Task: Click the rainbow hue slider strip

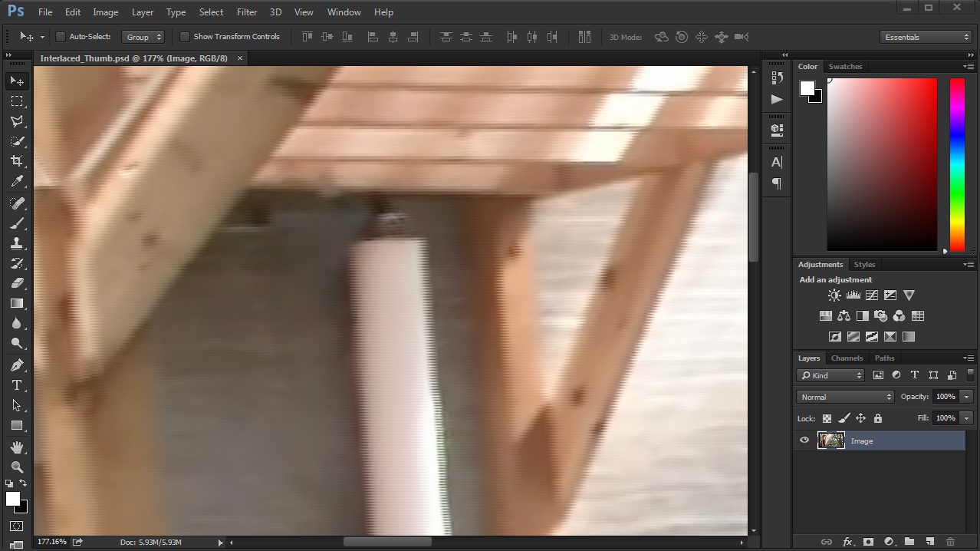Action: point(957,163)
